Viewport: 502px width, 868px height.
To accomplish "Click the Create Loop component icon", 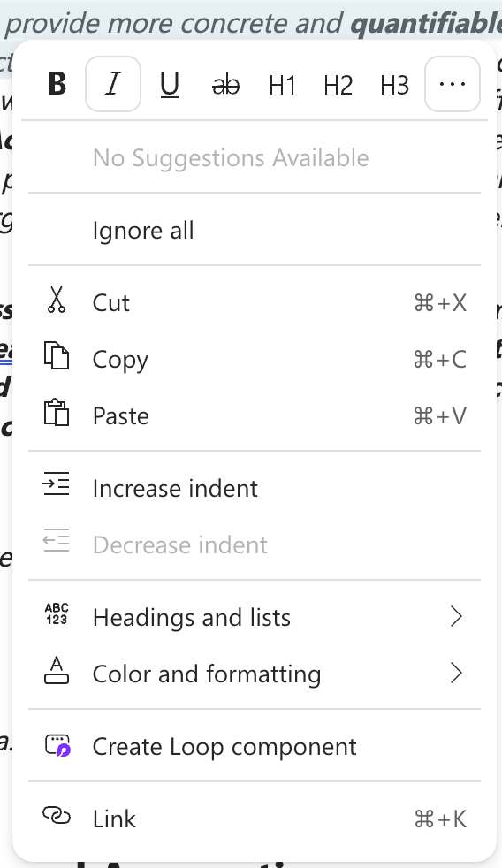I will coord(57,744).
